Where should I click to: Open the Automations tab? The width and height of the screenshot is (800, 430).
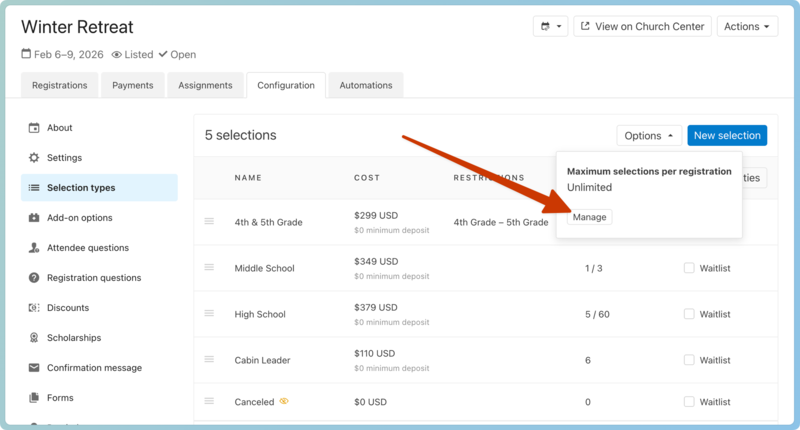(365, 86)
